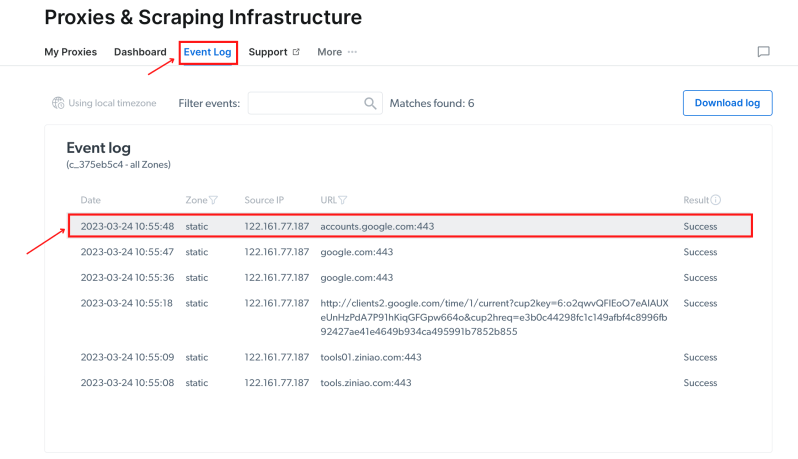Viewport: 798px width, 459px height.
Task: Open the chat feedback icon at top right
Action: 763,52
